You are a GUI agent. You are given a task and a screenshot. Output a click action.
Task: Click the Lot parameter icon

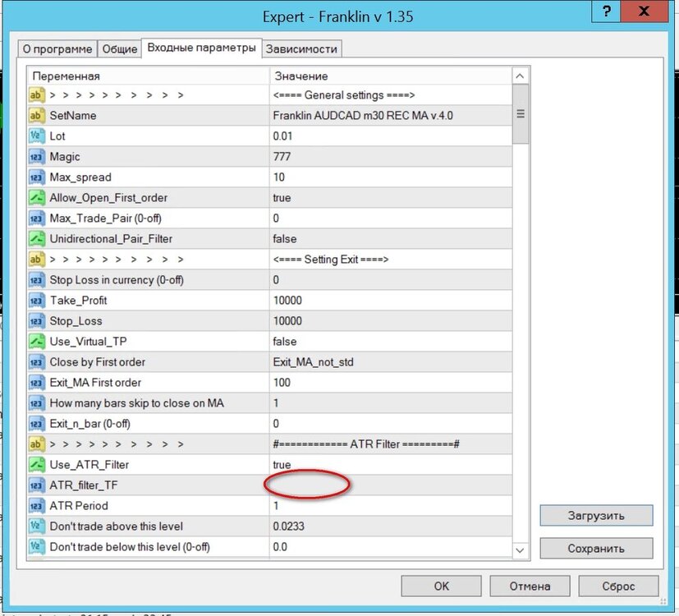[x=36, y=136]
